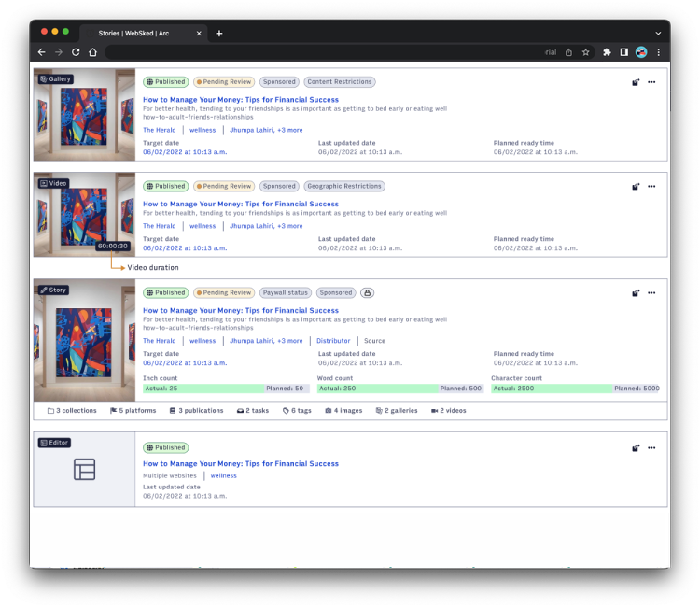The height and width of the screenshot is (608, 700).
Task: Click open-in-editor icon on Editor card
Action: (636, 448)
